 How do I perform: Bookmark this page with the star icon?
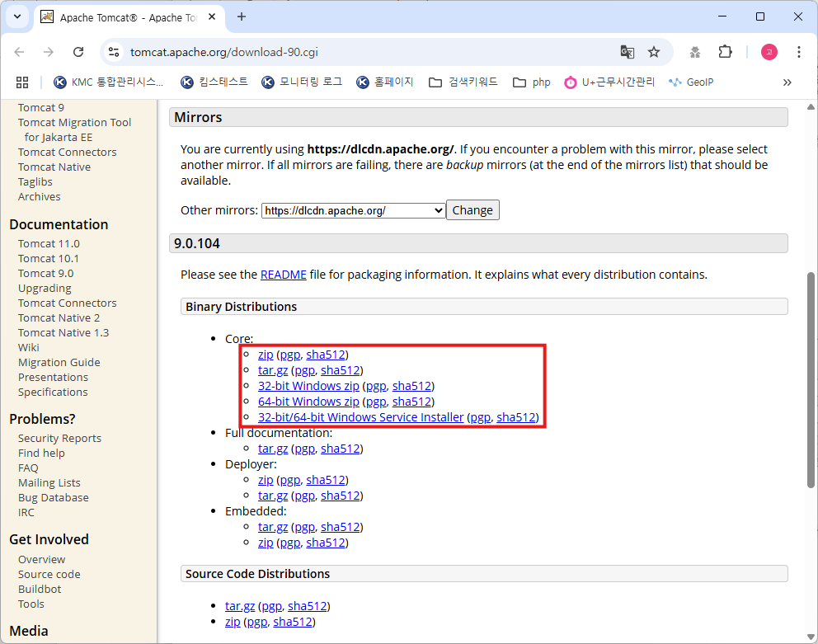(x=654, y=52)
